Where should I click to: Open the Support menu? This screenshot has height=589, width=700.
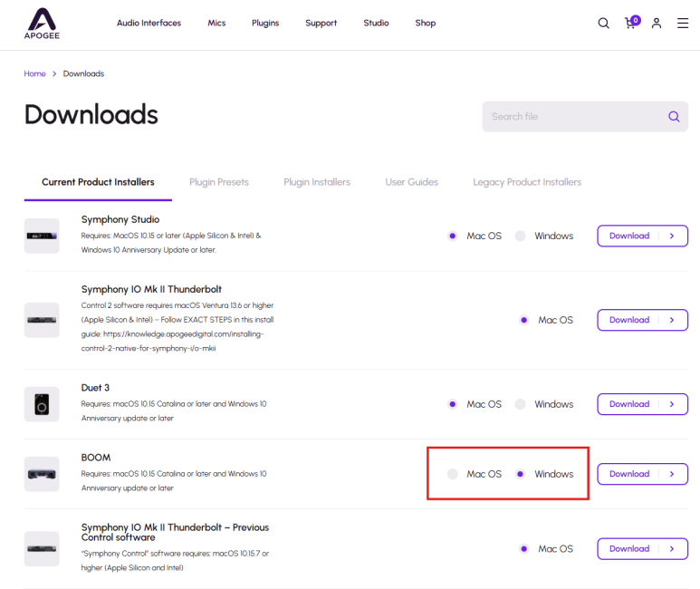click(321, 23)
